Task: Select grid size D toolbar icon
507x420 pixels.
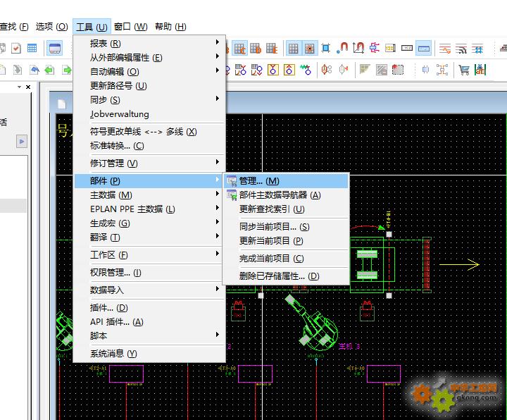Action: coord(256,49)
